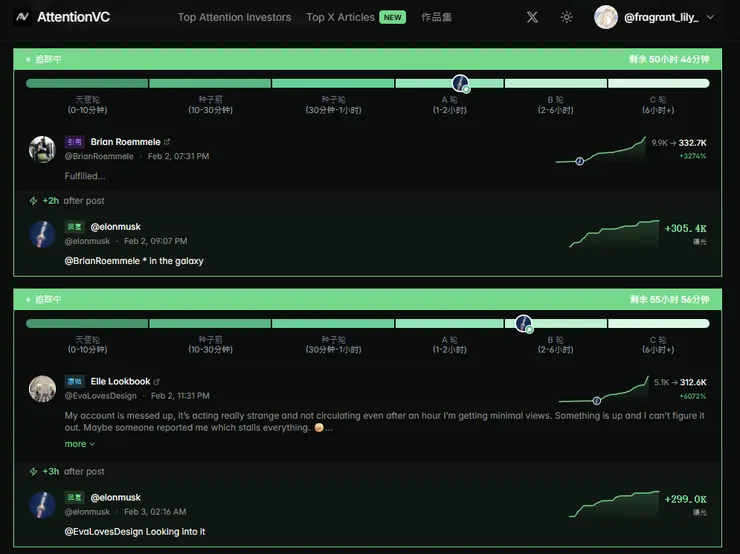740x554 pixels.
Task: Click the @elonmusk name on the Feb 3 reply
Action: (x=116, y=497)
